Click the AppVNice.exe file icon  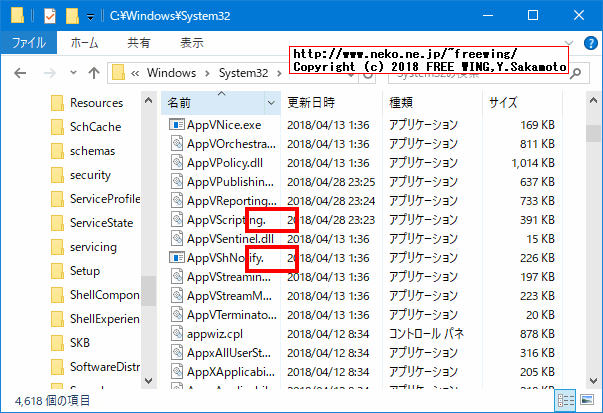click(x=177, y=125)
